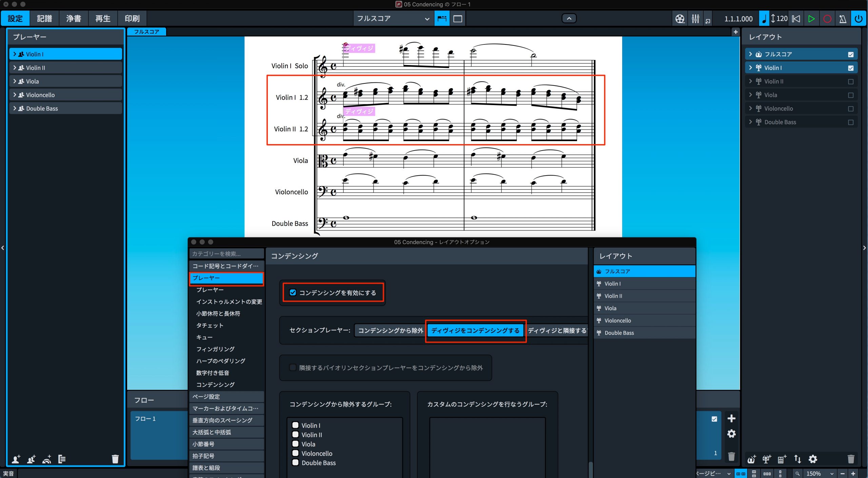The width and height of the screenshot is (868, 478).
Task: Check the Violin II layout checkbox
Action: click(x=851, y=81)
